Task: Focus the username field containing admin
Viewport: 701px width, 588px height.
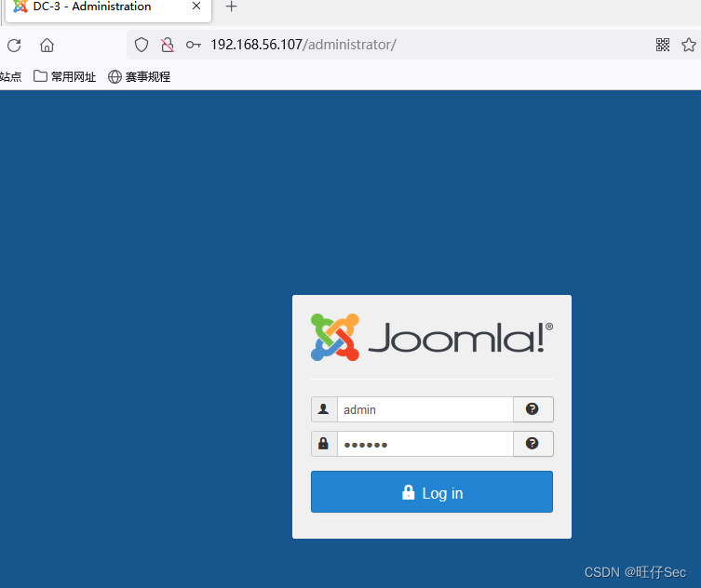Action: click(425, 409)
